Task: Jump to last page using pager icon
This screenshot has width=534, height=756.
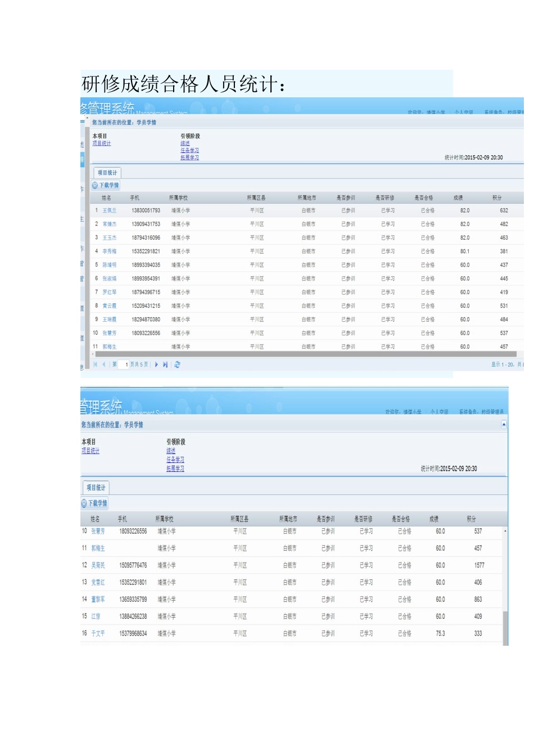Action: (x=165, y=364)
